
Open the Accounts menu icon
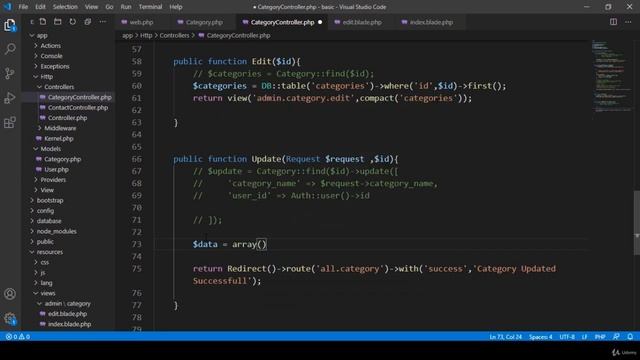tap(10, 294)
